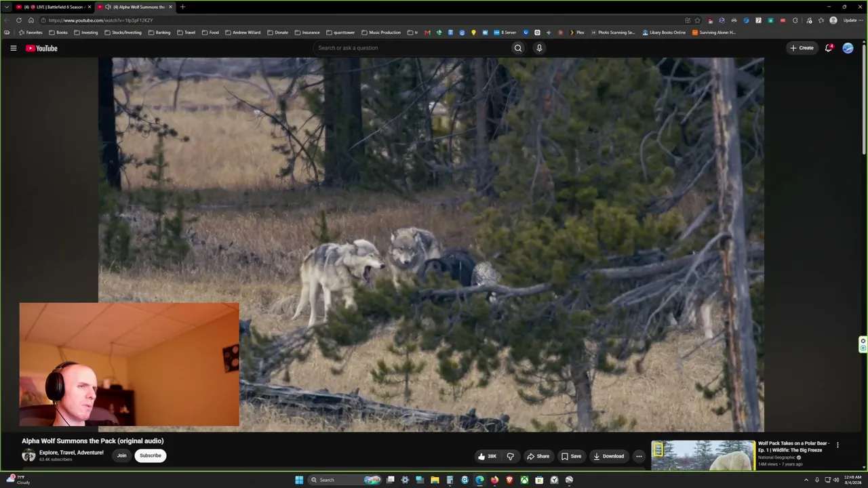Open the browser profile avatar
Viewport: 868px width, 488px height.
click(833, 20)
